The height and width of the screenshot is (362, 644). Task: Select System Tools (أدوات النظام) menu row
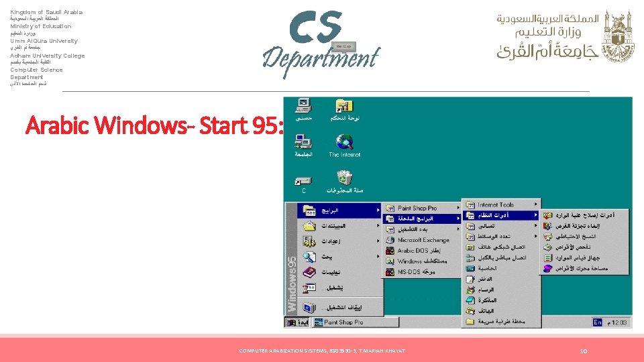pos(502,215)
